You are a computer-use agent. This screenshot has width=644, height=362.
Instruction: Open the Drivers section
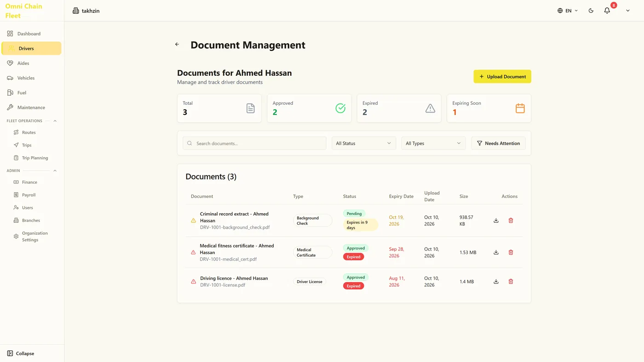pyautogui.click(x=31, y=48)
